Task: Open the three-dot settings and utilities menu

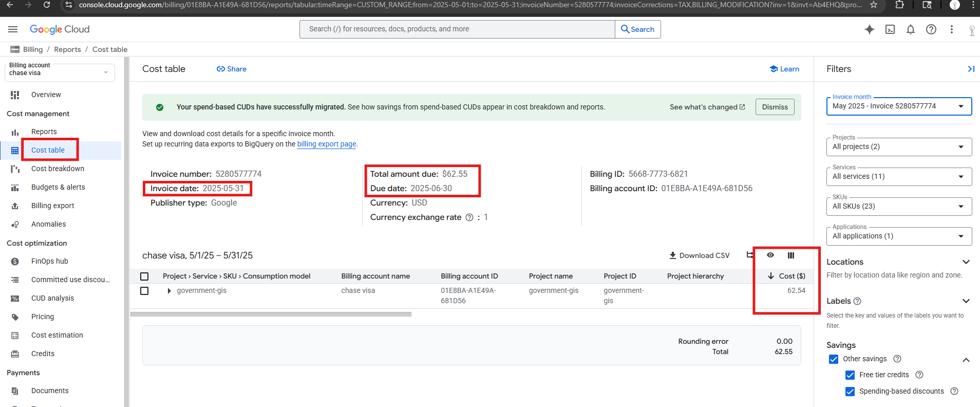Action: pos(952,29)
